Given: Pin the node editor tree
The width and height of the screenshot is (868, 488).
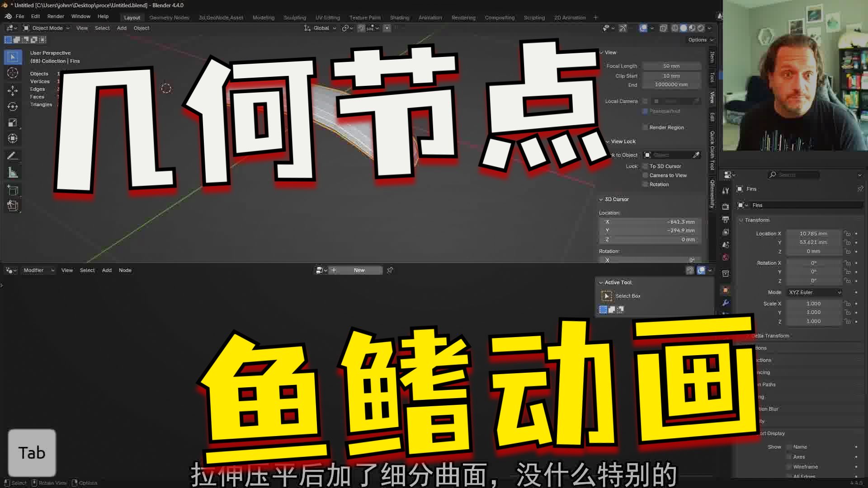Looking at the screenshot, I should click(390, 270).
